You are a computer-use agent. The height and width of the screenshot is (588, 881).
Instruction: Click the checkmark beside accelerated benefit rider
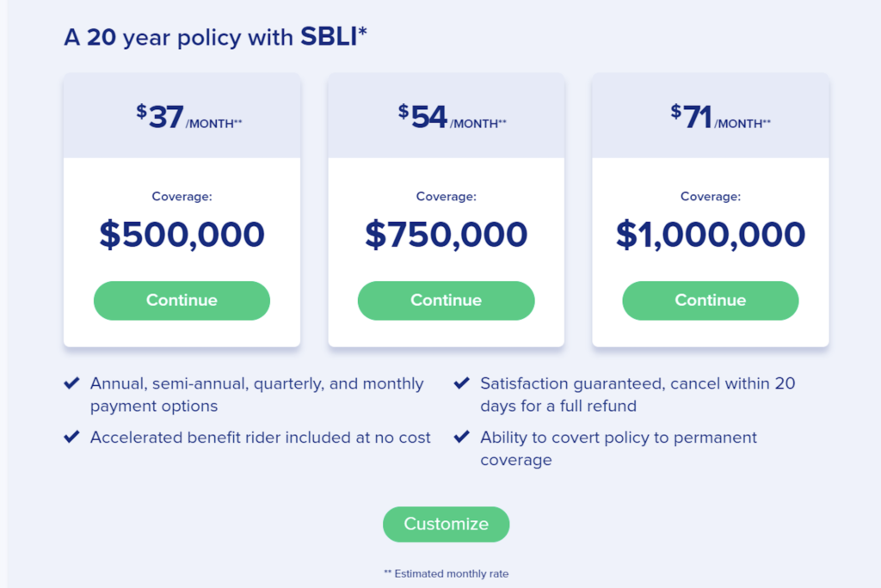coord(71,437)
